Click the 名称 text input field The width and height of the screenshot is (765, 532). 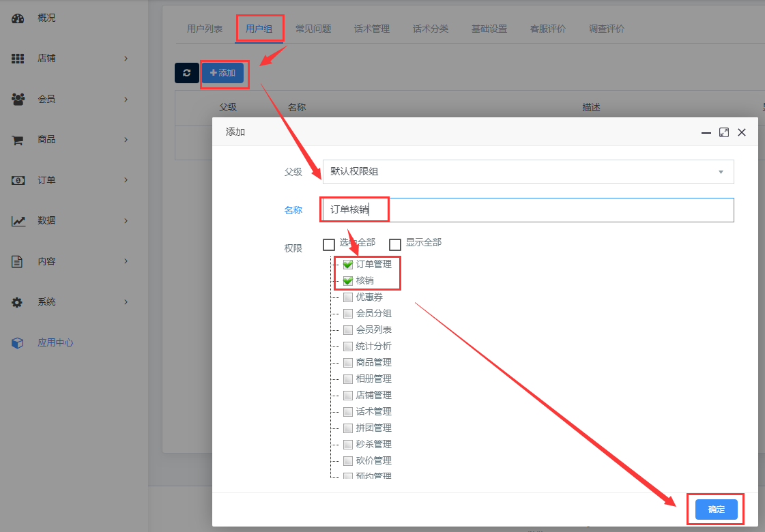point(528,210)
